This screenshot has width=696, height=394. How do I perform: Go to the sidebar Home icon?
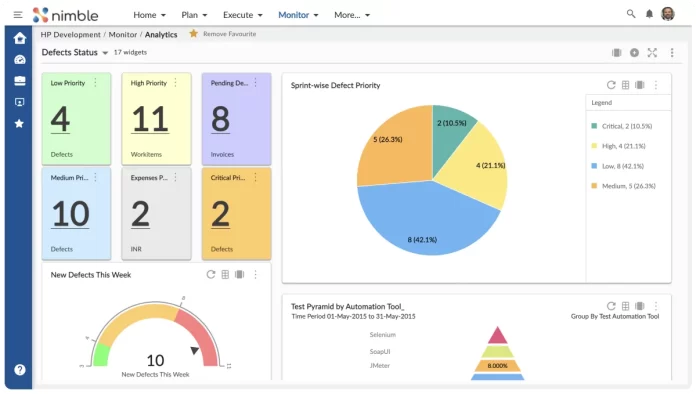point(20,39)
